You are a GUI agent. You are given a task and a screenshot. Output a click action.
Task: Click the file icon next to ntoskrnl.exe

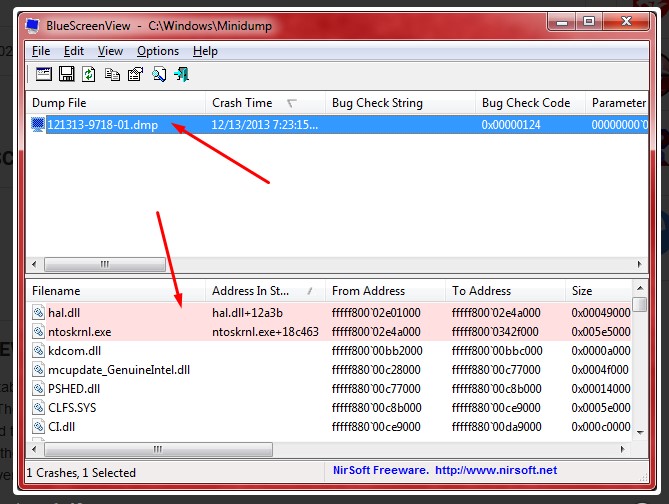coord(38,331)
